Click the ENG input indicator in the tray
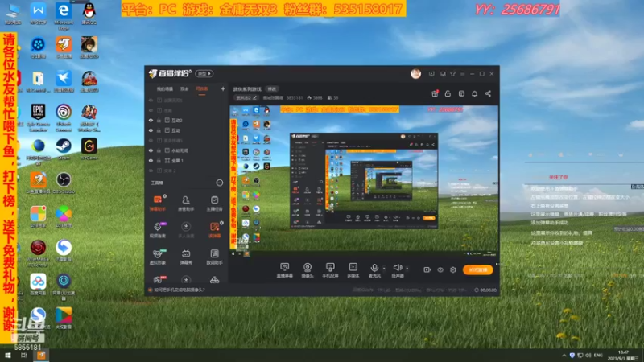The height and width of the screenshot is (362, 644). [x=598, y=356]
